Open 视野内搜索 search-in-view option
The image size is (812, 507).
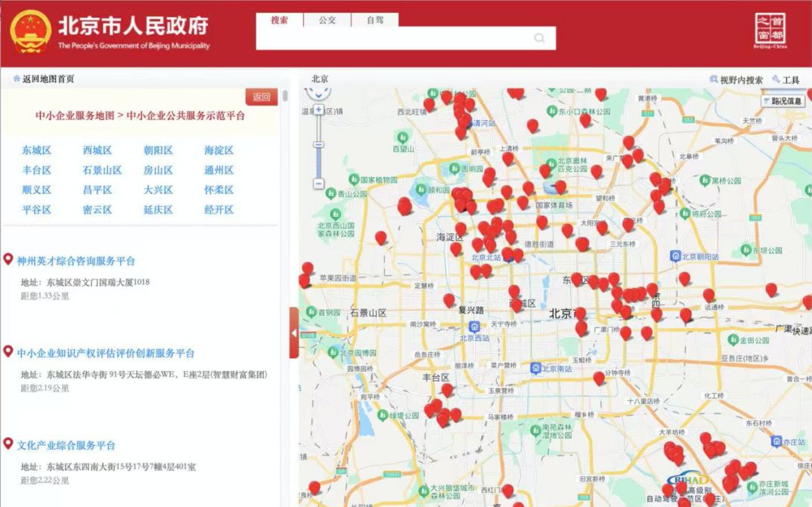[x=736, y=79]
